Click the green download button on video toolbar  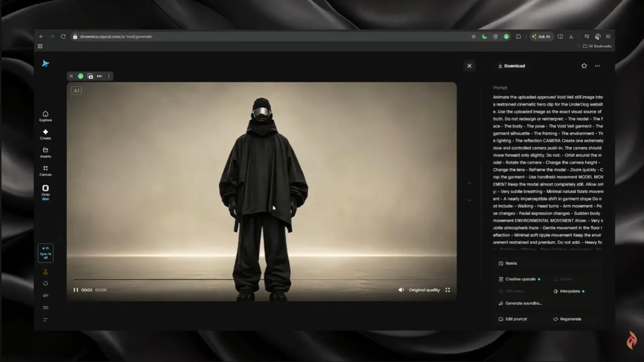point(80,76)
